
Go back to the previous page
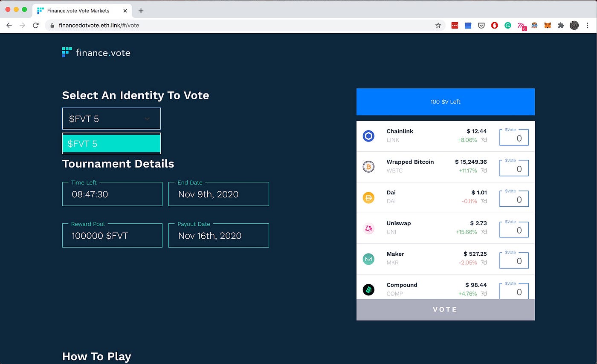click(9, 26)
